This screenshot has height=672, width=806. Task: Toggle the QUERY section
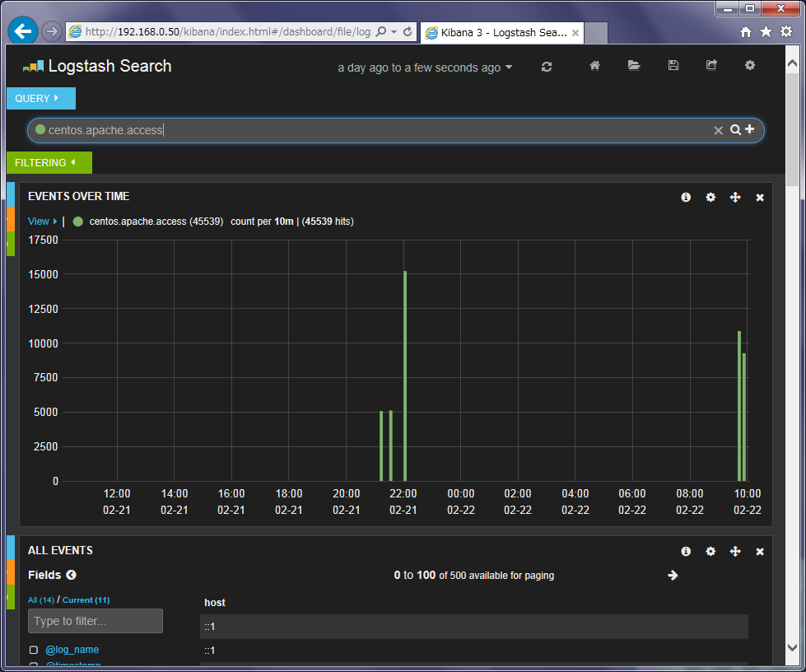coord(41,98)
